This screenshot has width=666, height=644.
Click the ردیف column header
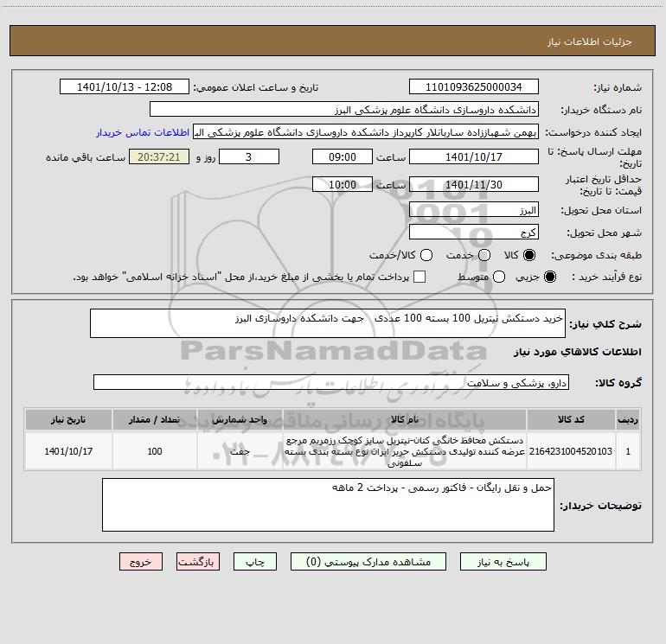(628, 419)
